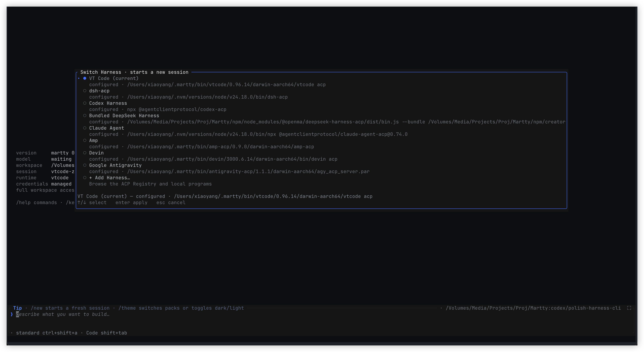
Task: Click the vtcode 0.96.14 configured path under VT Code
Action: pos(207,85)
